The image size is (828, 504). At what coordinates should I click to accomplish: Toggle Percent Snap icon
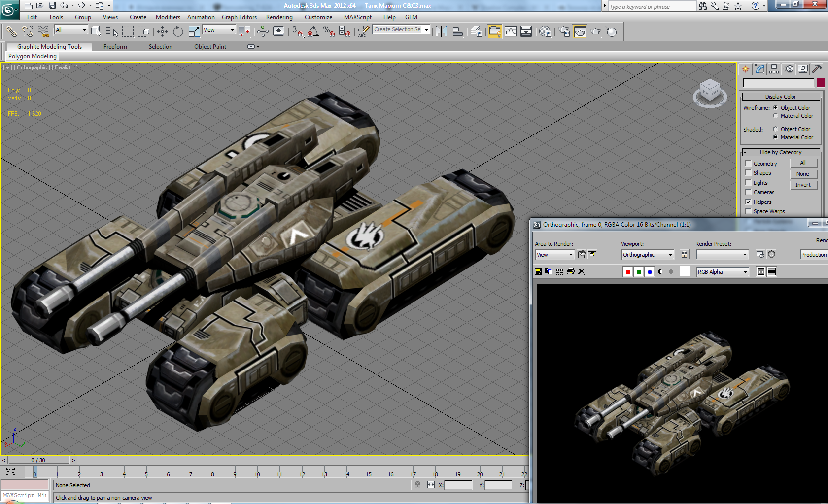[x=329, y=32]
